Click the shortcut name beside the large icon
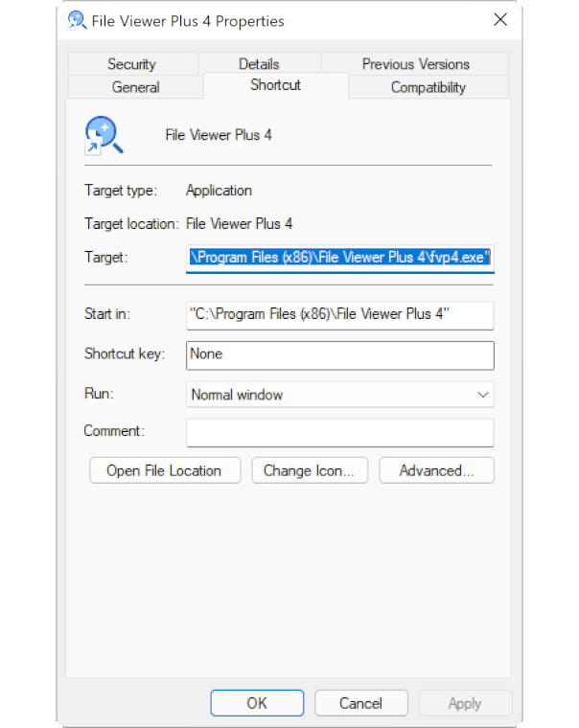579x728 pixels. click(x=219, y=135)
